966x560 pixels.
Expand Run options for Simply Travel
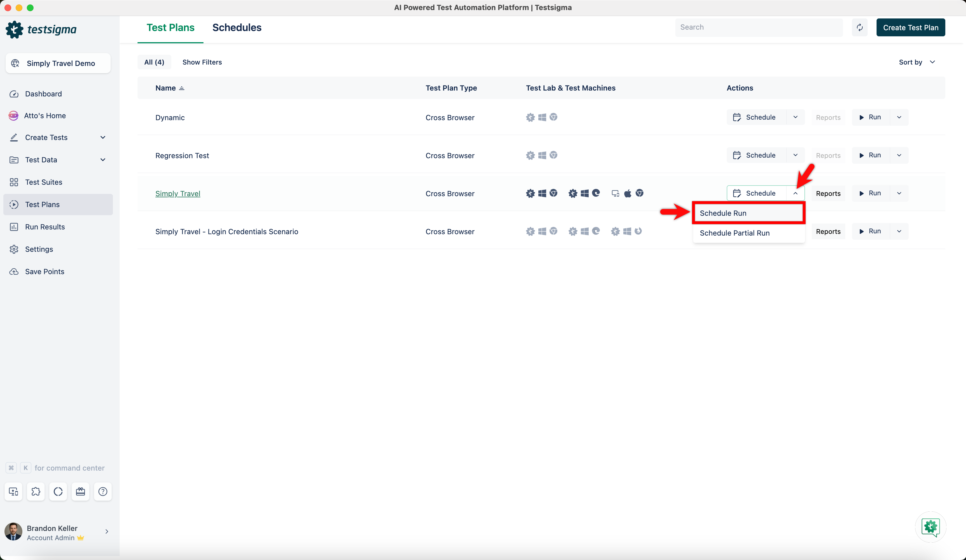[899, 193]
